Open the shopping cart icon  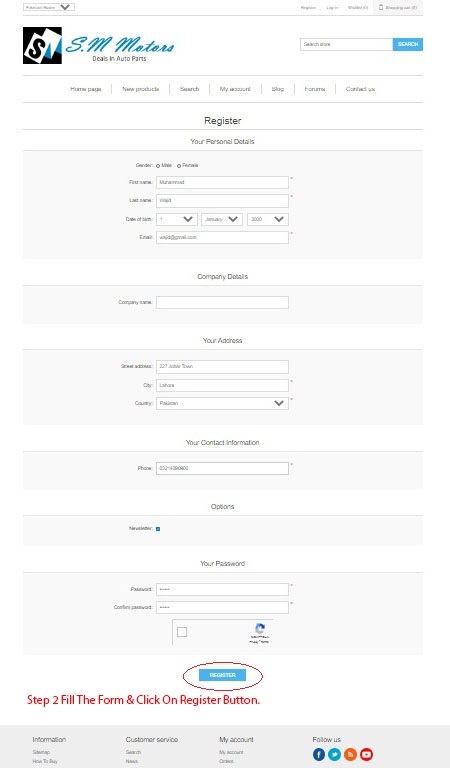(381, 7)
